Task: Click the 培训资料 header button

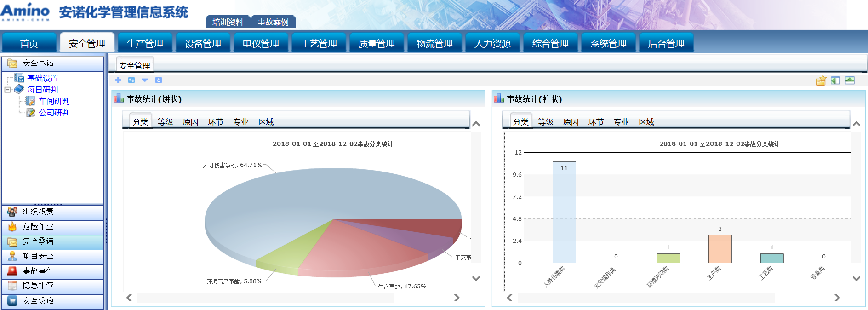Action: point(228,22)
